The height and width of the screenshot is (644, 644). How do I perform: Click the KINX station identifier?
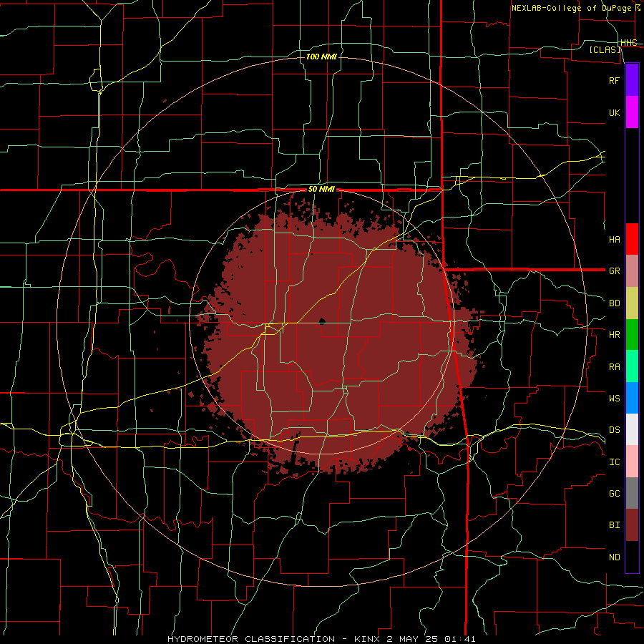(369, 639)
